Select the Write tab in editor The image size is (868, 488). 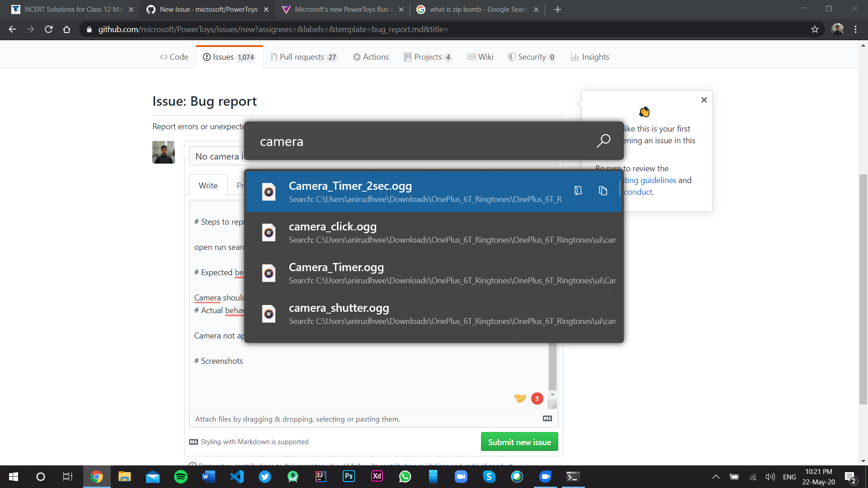208,185
